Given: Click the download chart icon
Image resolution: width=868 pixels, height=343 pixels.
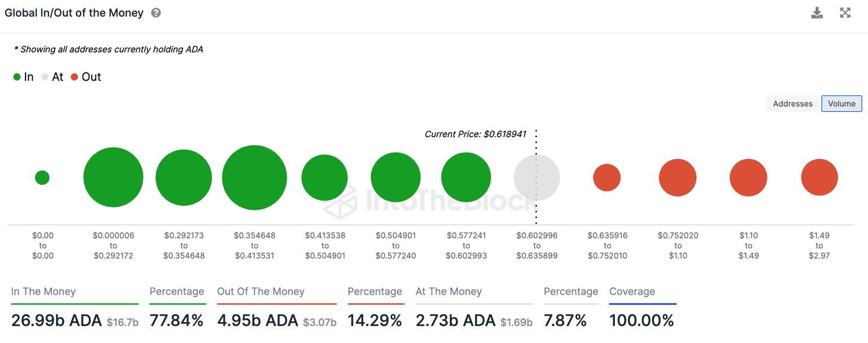Looking at the screenshot, I should (x=817, y=12).
